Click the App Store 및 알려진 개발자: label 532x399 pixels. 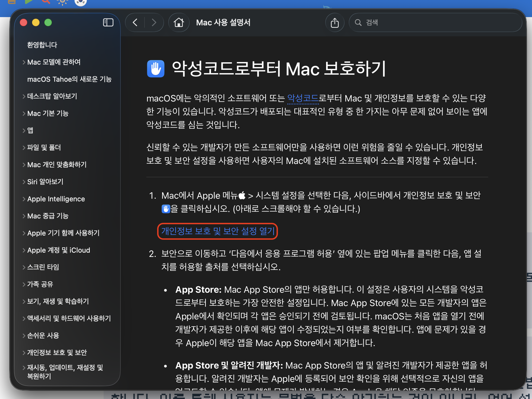coord(229,365)
